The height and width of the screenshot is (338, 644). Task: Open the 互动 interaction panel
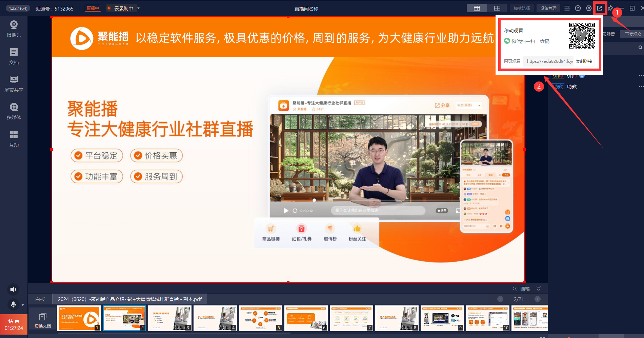point(14,139)
